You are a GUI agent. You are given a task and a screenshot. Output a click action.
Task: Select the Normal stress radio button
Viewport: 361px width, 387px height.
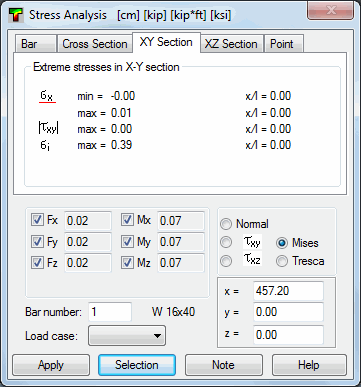click(226, 224)
